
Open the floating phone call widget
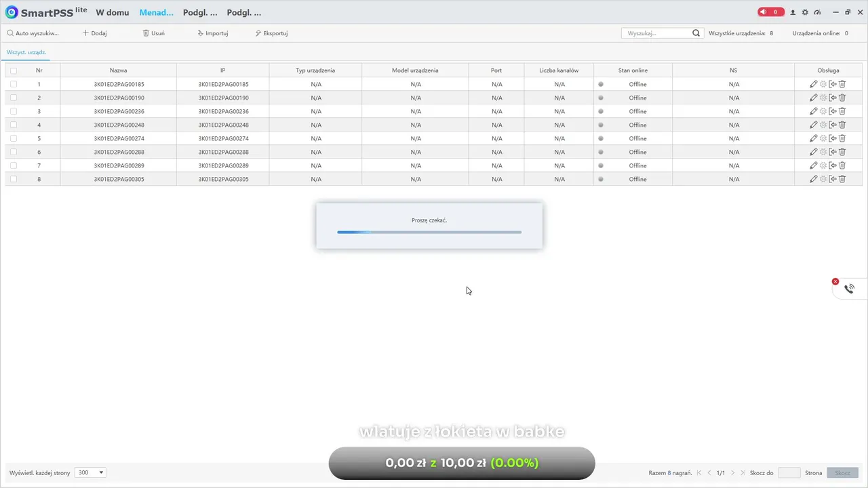click(849, 289)
